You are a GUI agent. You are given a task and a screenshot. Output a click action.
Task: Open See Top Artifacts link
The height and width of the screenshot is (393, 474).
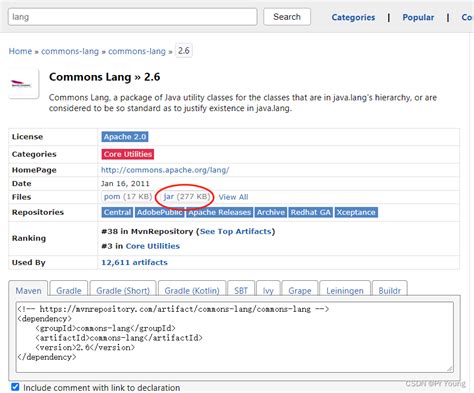click(235, 231)
